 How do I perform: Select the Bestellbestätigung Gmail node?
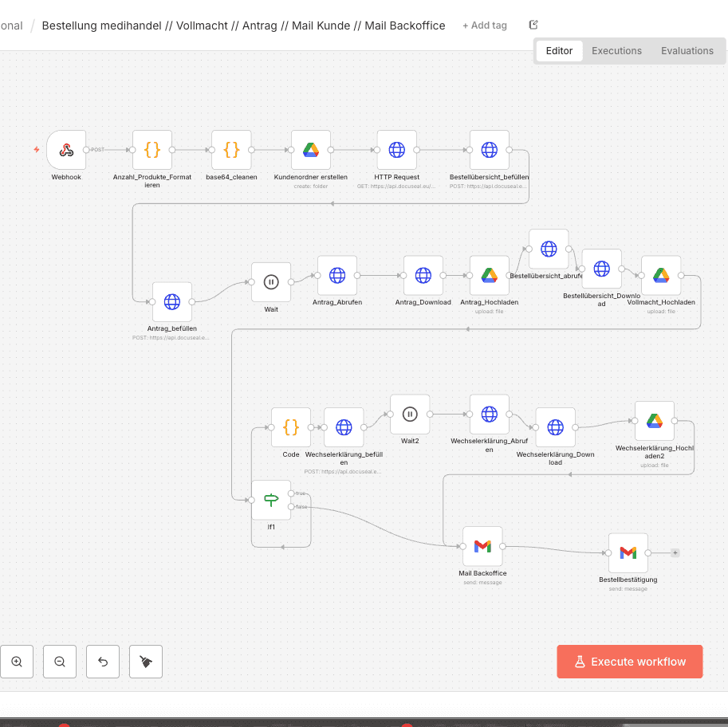coord(628,552)
